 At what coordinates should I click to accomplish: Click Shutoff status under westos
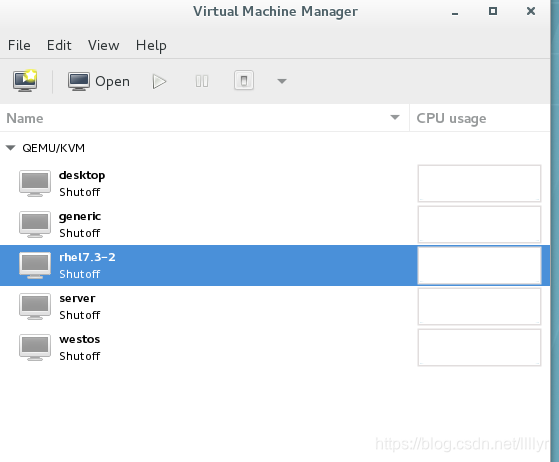pos(80,356)
